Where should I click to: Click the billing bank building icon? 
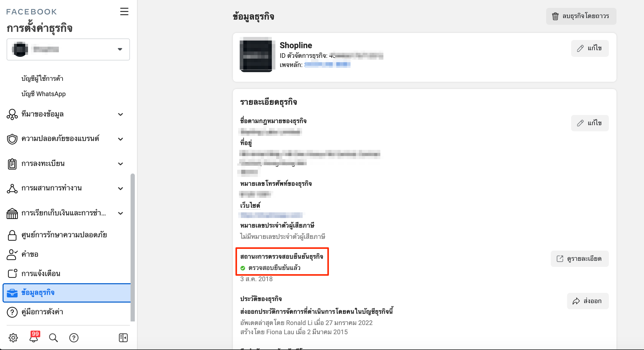tap(12, 213)
